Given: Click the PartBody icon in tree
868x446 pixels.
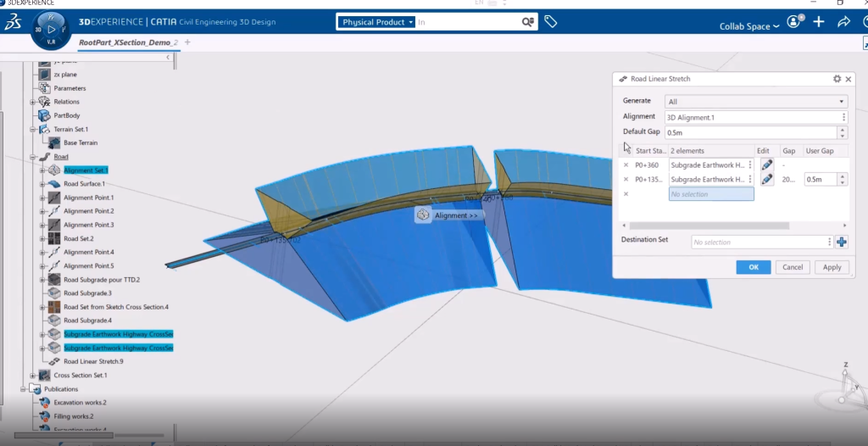Looking at the screenshot, I should 45,115.
